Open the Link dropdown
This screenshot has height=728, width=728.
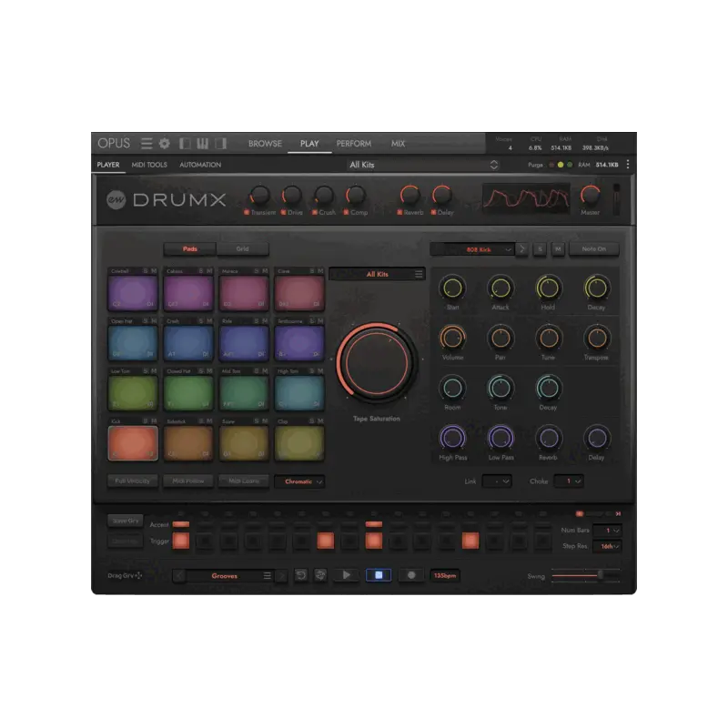497,481
